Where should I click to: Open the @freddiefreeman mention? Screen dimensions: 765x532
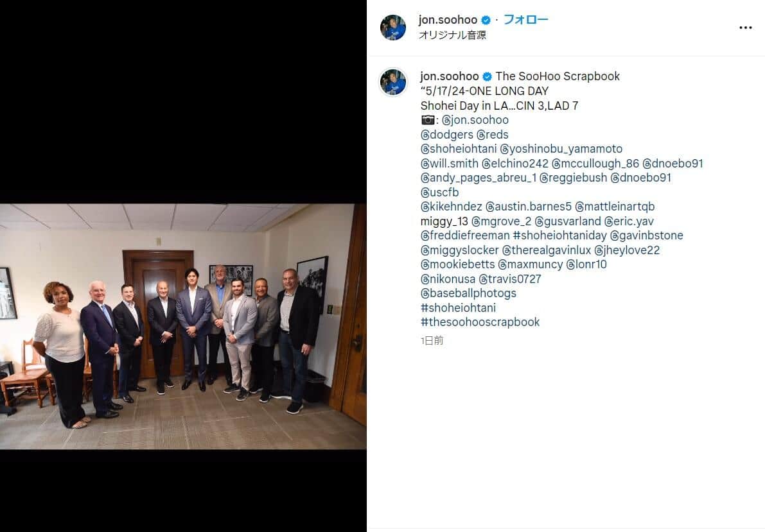point(465,236)
